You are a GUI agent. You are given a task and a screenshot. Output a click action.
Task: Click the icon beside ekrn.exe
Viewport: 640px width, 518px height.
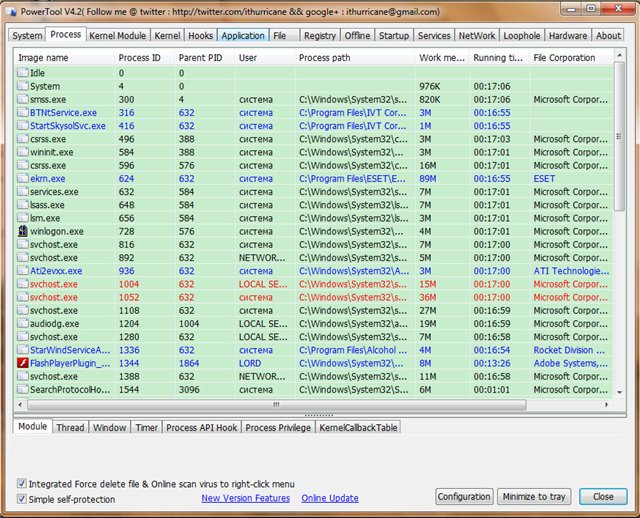click(x=23, y=178)
